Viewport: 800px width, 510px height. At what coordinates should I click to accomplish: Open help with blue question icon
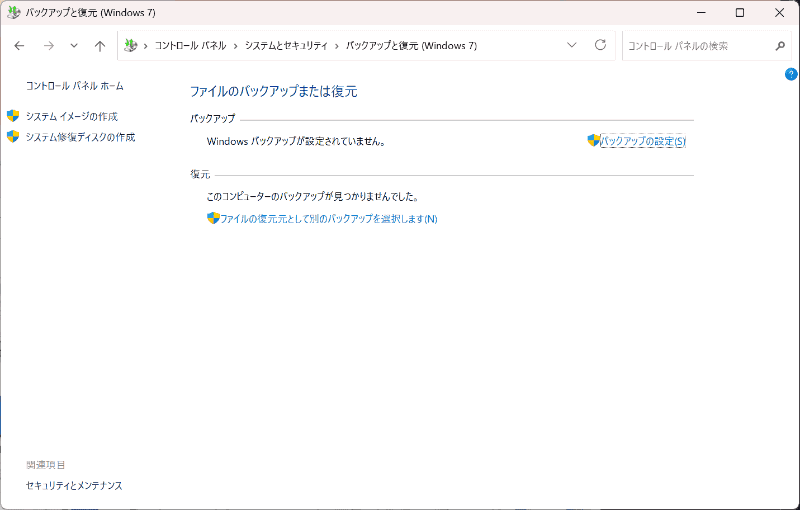(791, 74)
